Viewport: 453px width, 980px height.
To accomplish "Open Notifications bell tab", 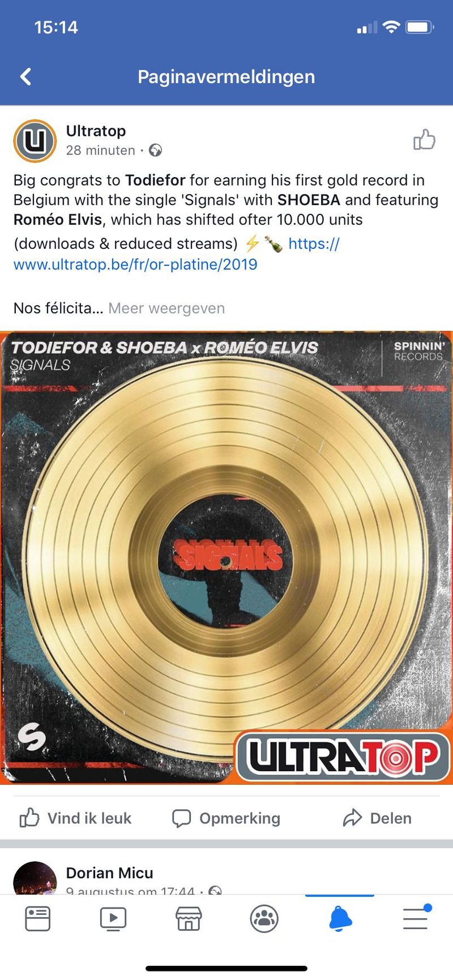I will (340, 918).
